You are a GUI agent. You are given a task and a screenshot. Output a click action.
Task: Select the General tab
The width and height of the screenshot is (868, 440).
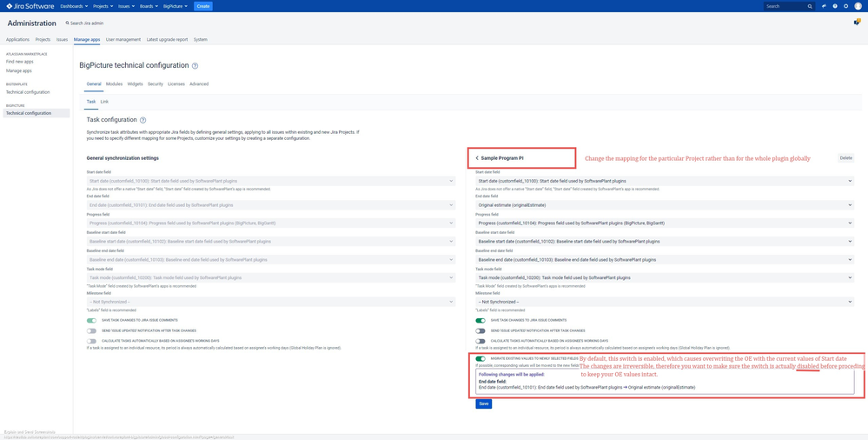[x=94, y=84]
